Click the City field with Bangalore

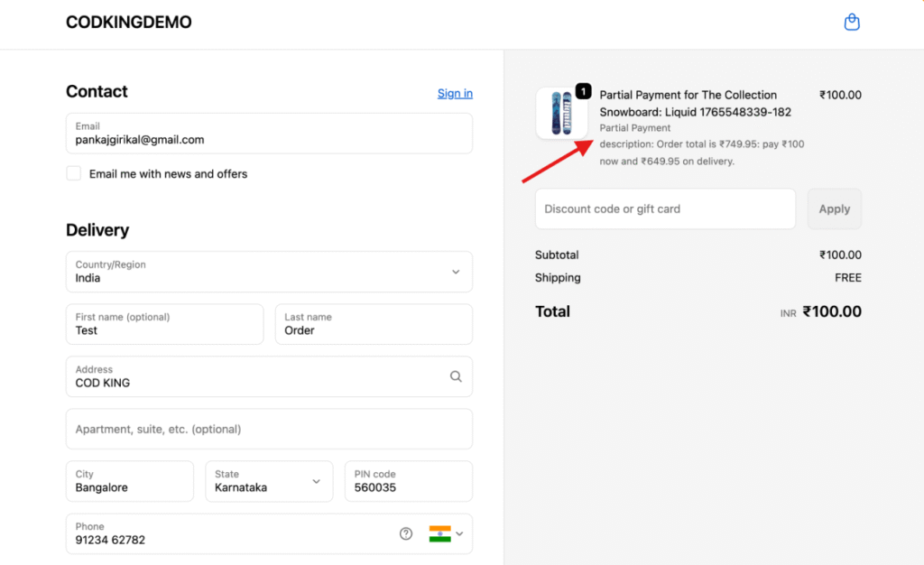(x=129, y=481)
